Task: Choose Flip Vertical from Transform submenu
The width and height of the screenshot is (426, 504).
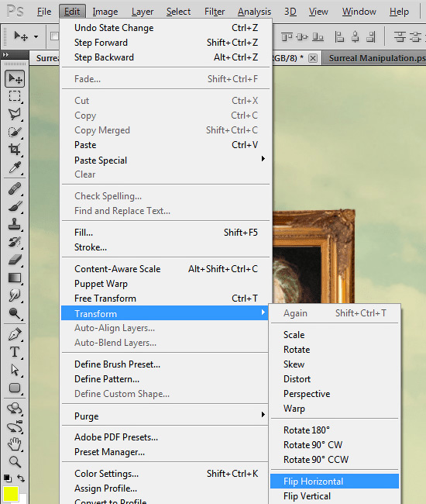Action: [335, 496]
